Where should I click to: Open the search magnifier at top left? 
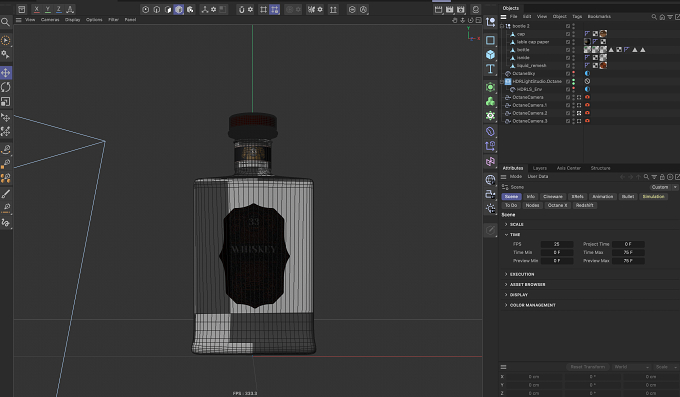click(x=5, y=22)
